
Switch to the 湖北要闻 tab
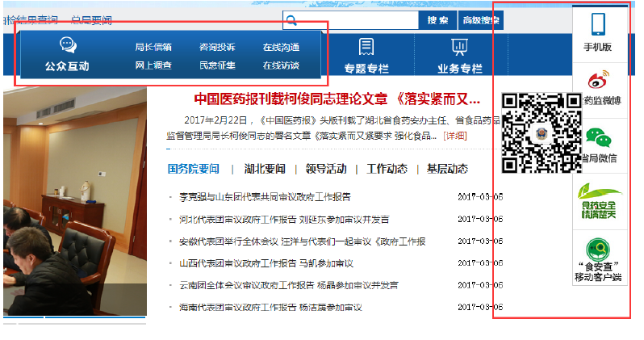click(265, 169)
